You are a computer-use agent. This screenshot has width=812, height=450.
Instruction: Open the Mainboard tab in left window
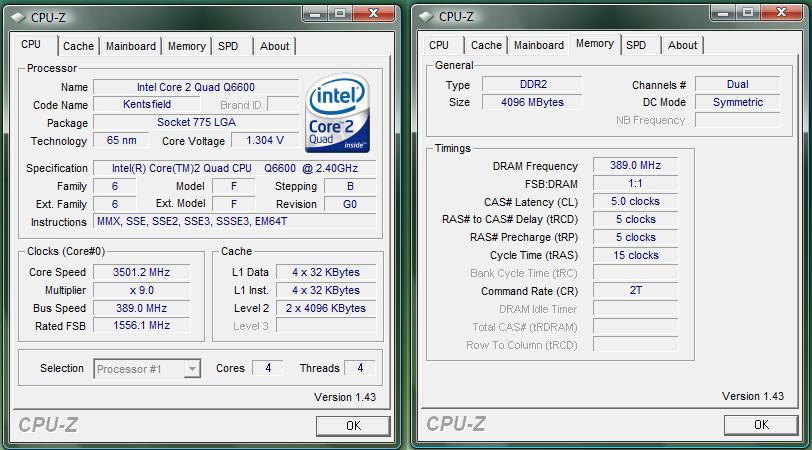point(130,46)
